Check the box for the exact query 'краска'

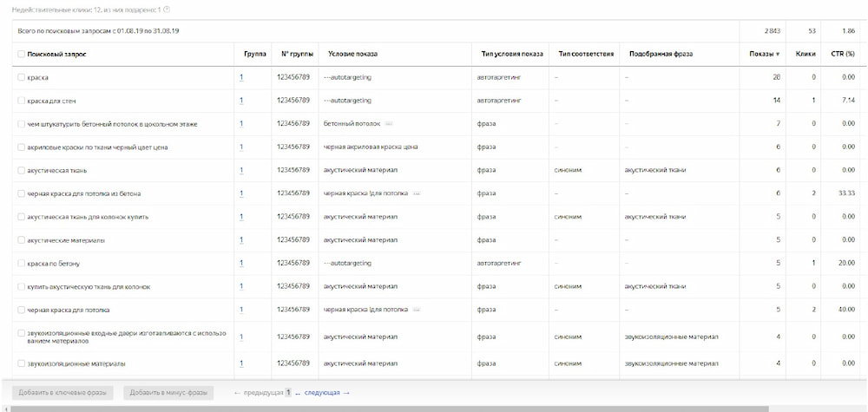click(x=21, y=77)
